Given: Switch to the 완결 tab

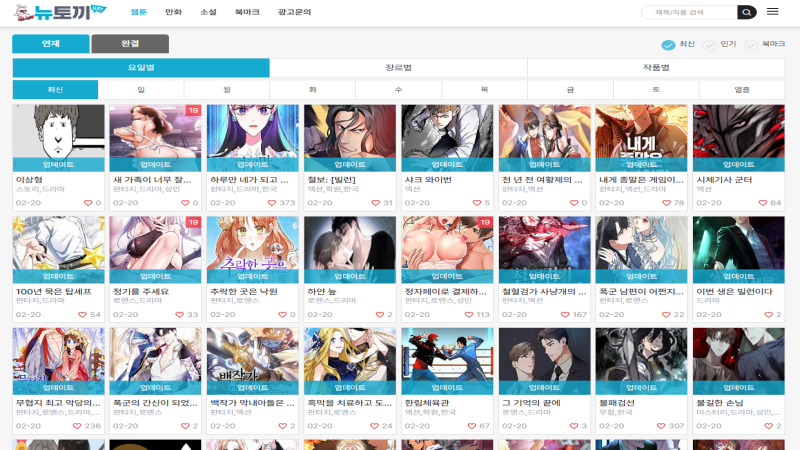Looking at the screenshot, I should 130,44.
